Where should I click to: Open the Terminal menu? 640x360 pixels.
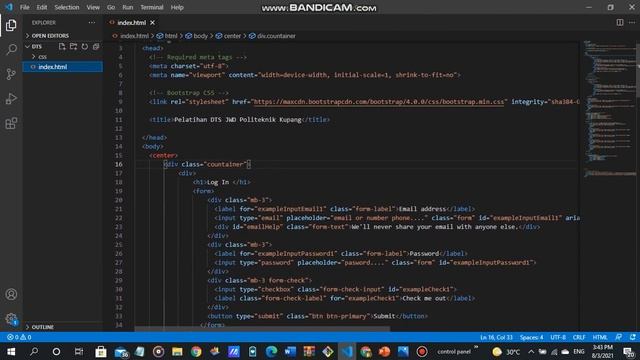click(x=152, y=7)
